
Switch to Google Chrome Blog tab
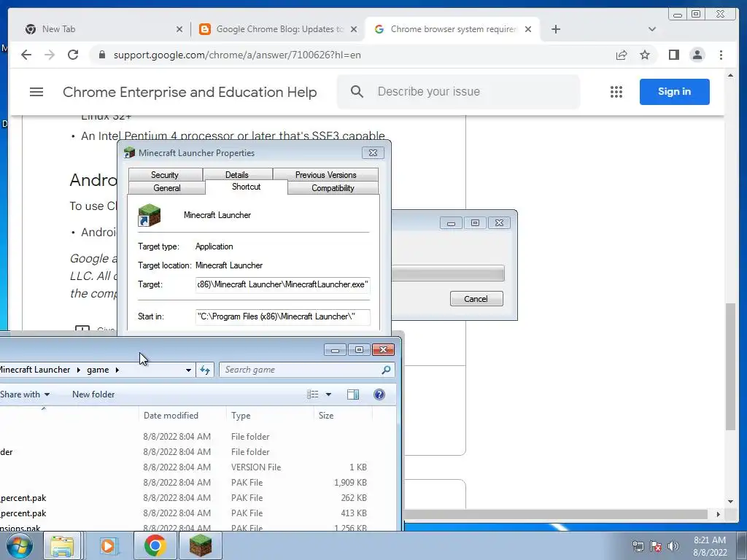279,29
